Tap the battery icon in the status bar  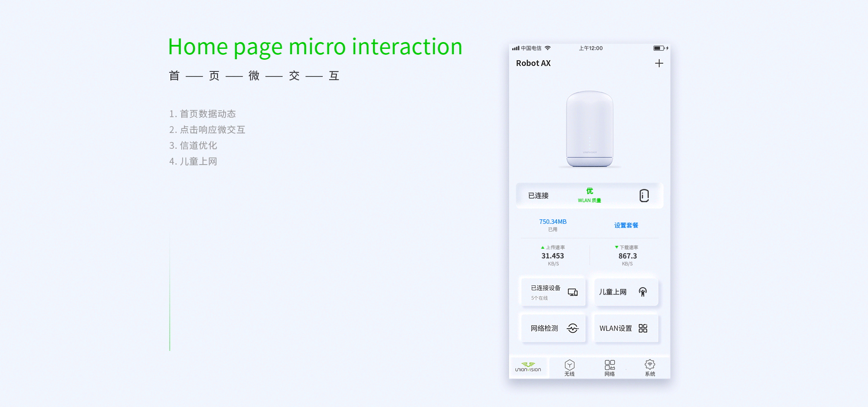coord(660,48)
